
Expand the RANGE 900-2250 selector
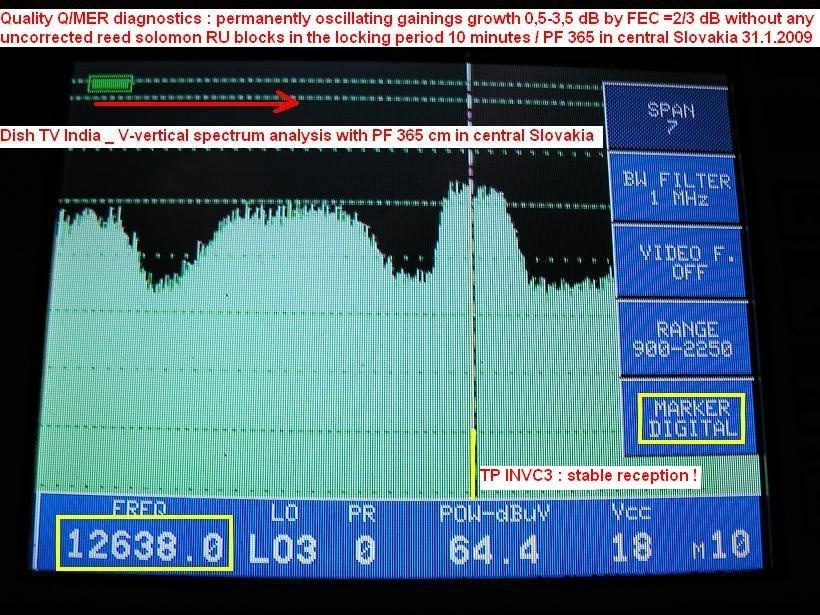pos(682,338)
